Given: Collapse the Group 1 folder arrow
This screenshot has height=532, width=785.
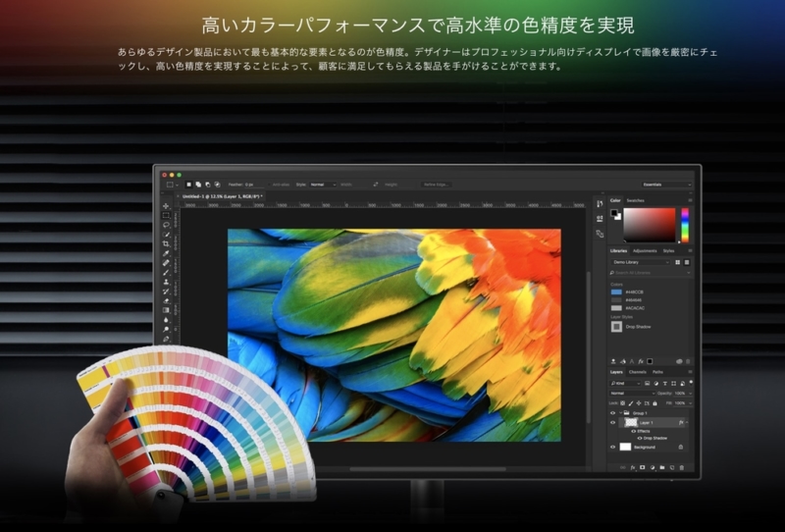Looking at the screenshot, I should pos(620,413).
